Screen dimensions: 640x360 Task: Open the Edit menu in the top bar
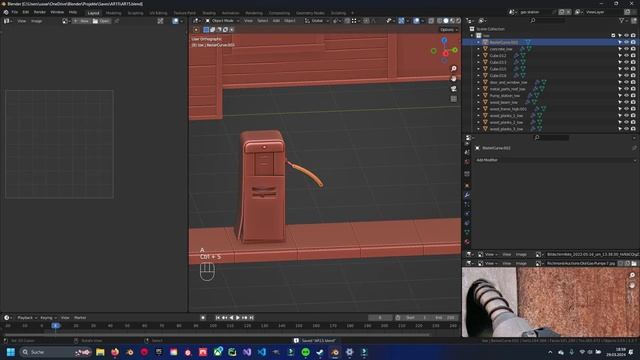[x=26, y=12]
